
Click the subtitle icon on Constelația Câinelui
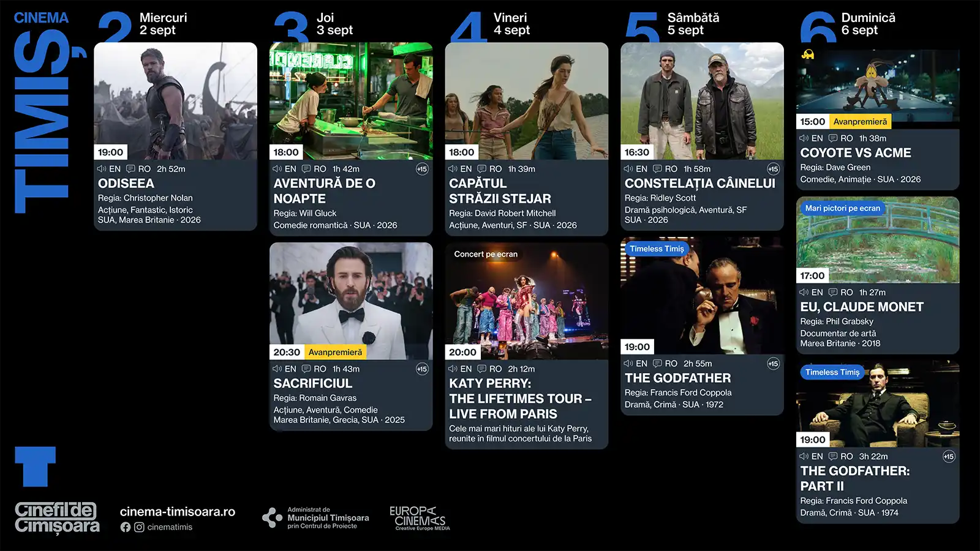(657, 169)
